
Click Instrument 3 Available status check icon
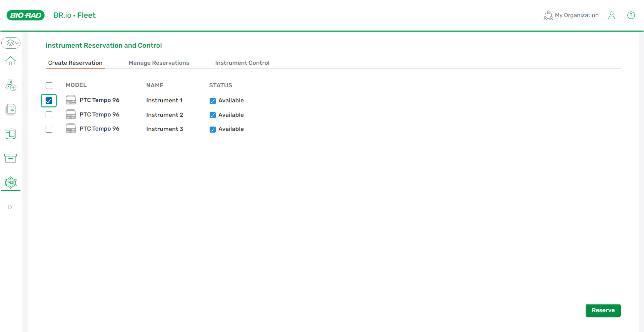tap(213, 130)
